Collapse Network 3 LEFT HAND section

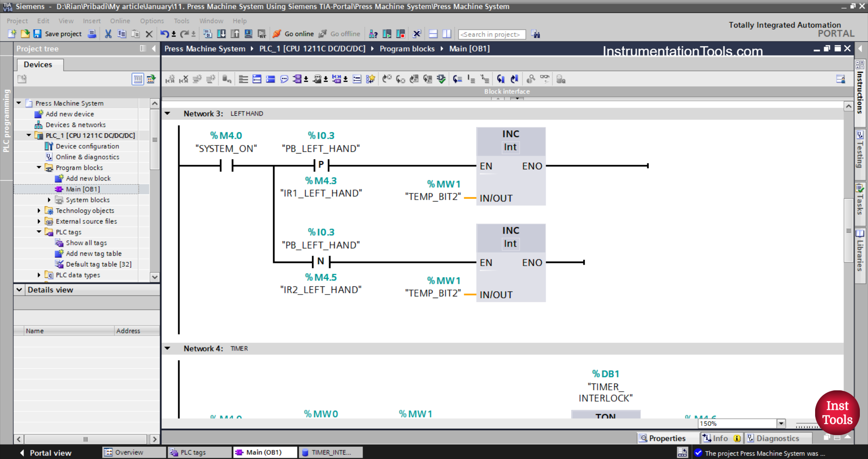[x=168, y=113]
